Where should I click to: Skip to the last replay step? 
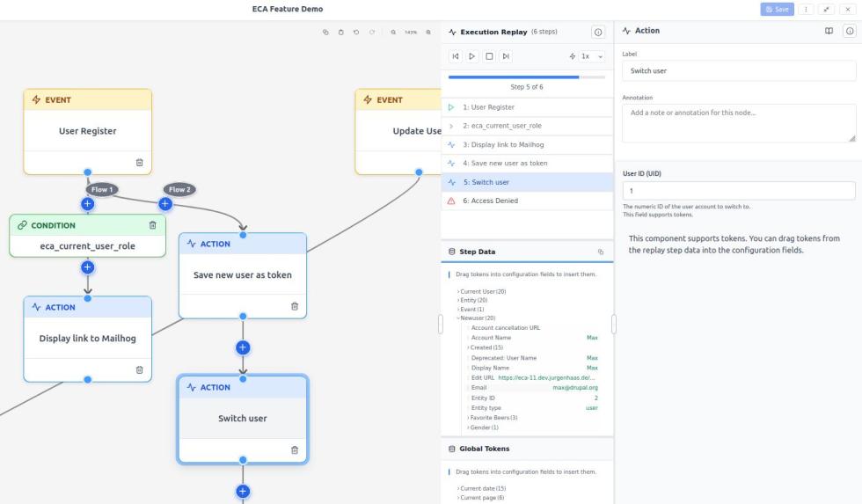pyautogui.click(x=506, y=56)
